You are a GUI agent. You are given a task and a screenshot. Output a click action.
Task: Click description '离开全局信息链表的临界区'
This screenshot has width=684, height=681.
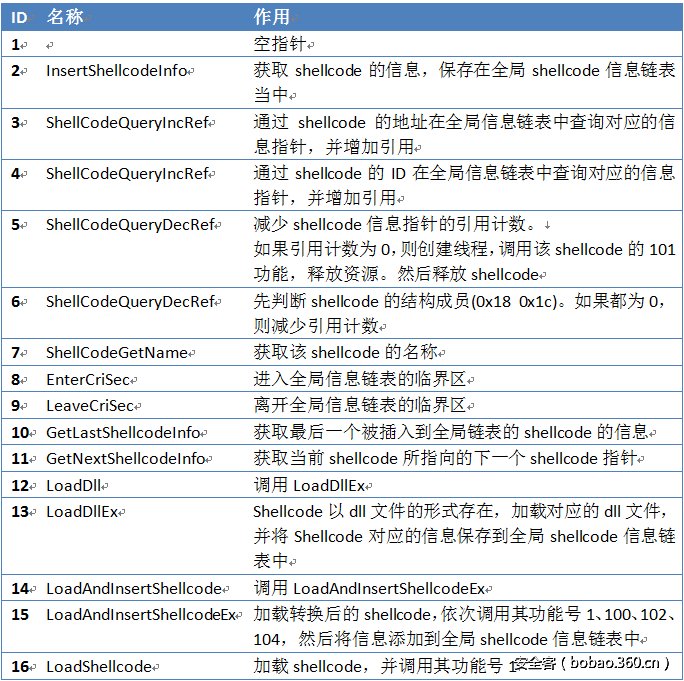point(360,405)
